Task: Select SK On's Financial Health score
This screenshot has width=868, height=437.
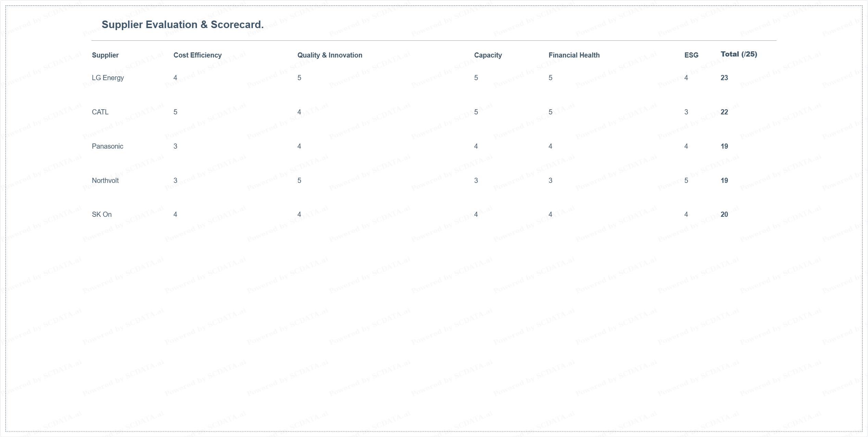Action: click(x=551, y=214)
